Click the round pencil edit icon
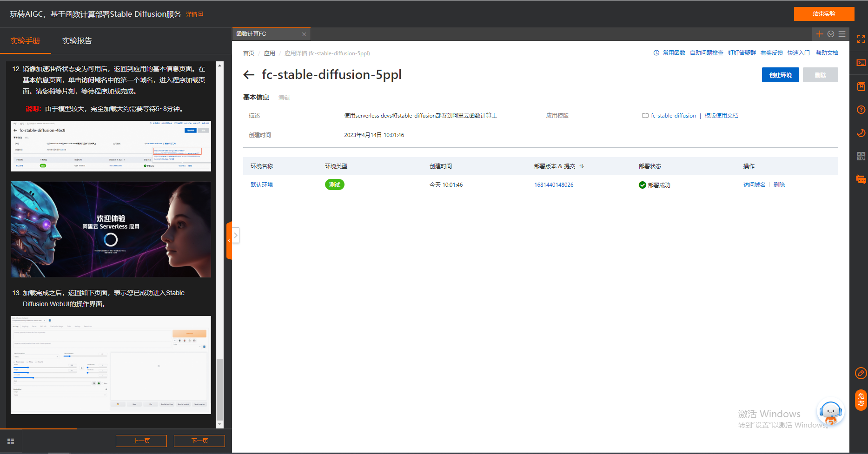This screenshot has width=868, height=454. tap(861, 373)
